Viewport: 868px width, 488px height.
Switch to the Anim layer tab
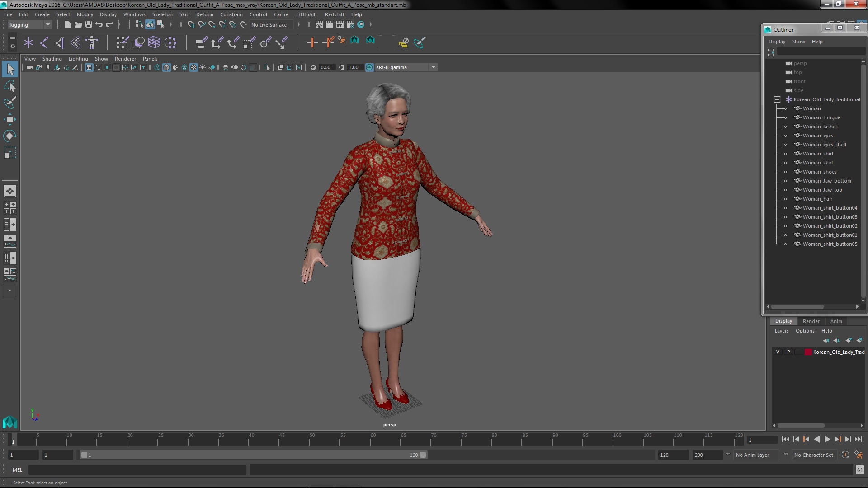[x=836, y=321]
